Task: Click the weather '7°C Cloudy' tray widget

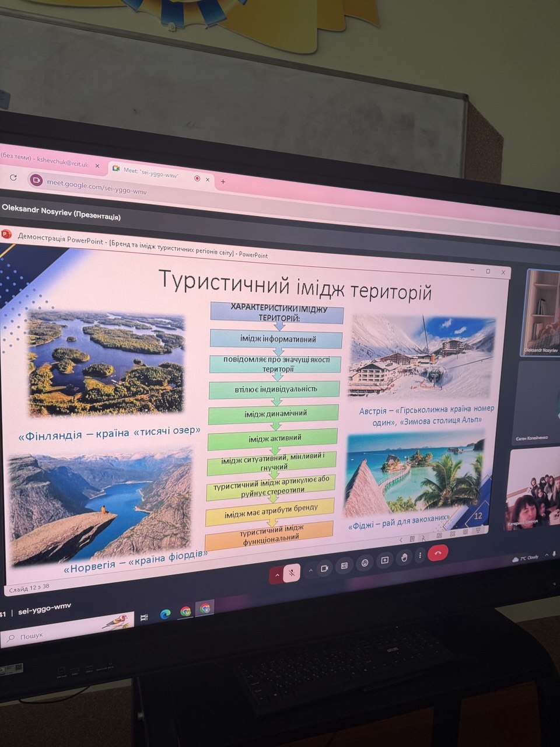Action: 525,558
